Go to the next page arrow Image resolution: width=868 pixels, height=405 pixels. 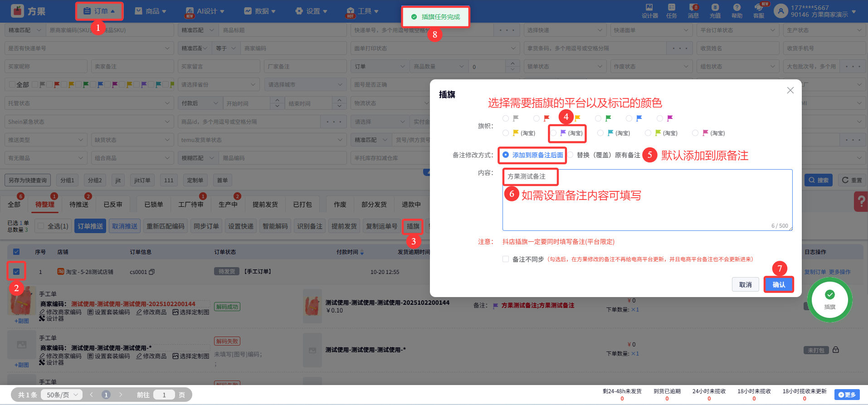(121, 395)
